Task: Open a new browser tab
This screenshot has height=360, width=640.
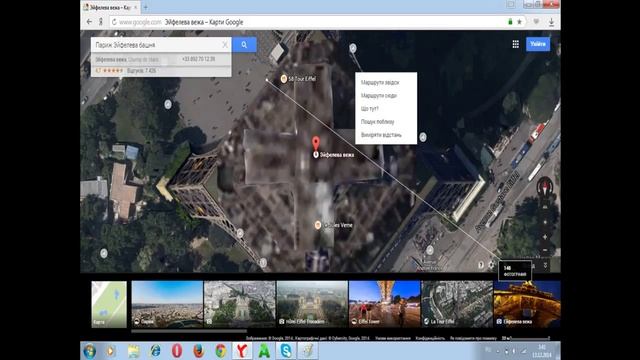Action: click(145, 7)
